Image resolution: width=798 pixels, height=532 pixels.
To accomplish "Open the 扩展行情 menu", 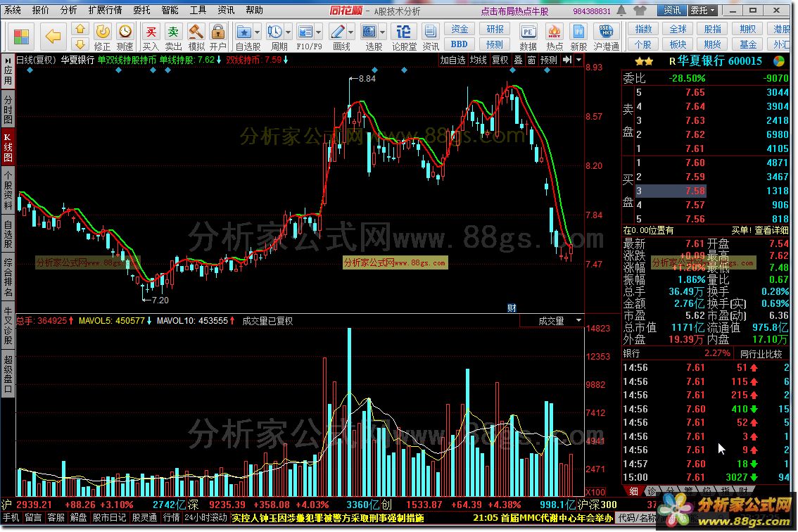I will pos(105,10).
